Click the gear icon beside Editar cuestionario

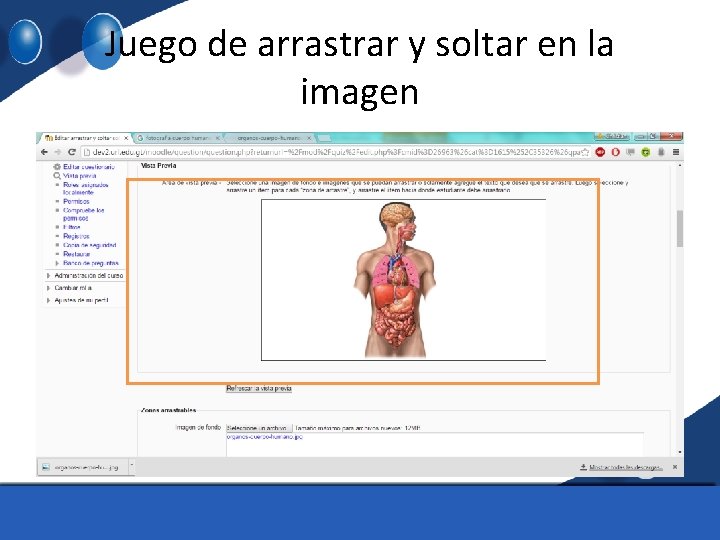(x=57, y=167)
